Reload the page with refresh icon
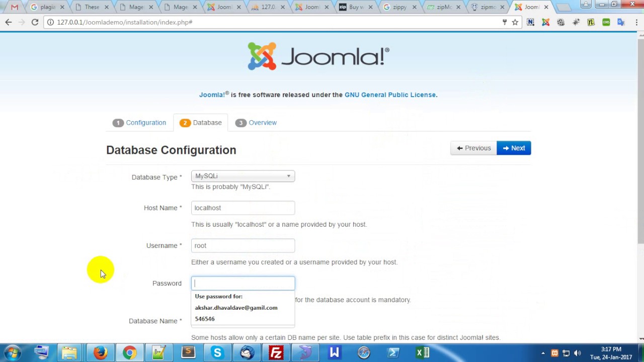644x362 pixels. pyautogui.click(x=35, y=22)
